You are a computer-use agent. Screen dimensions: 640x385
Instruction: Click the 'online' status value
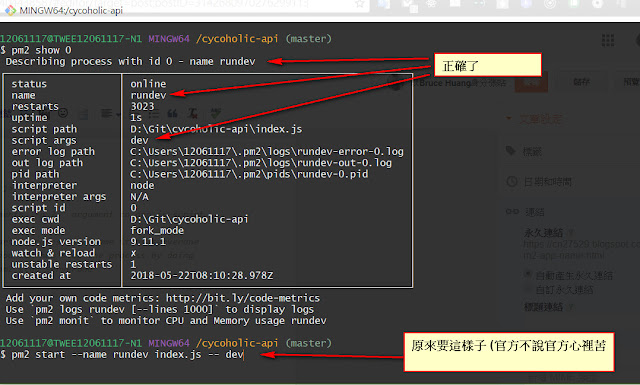pyautogui.click(x=148, y=84)
